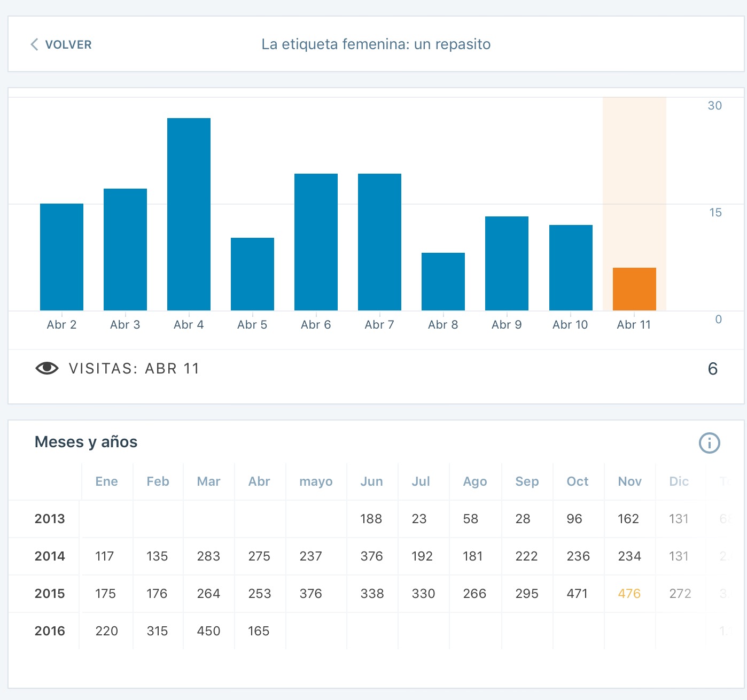Click the 315 value for Feb 2016
Screen dimensions: 747x700
pyautogui.click(x=157, y=631)
